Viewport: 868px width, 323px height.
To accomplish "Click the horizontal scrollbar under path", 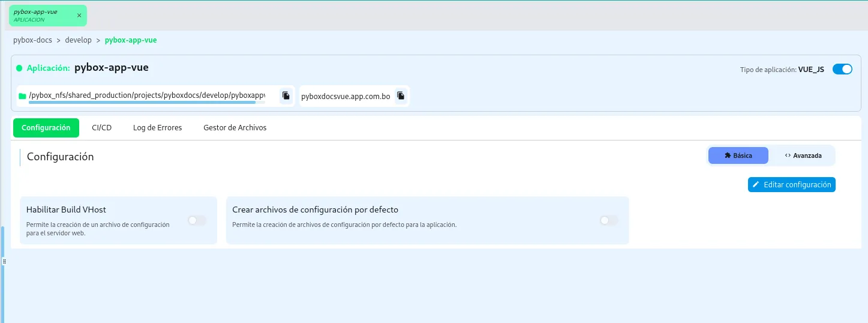I will coord(142,102).
